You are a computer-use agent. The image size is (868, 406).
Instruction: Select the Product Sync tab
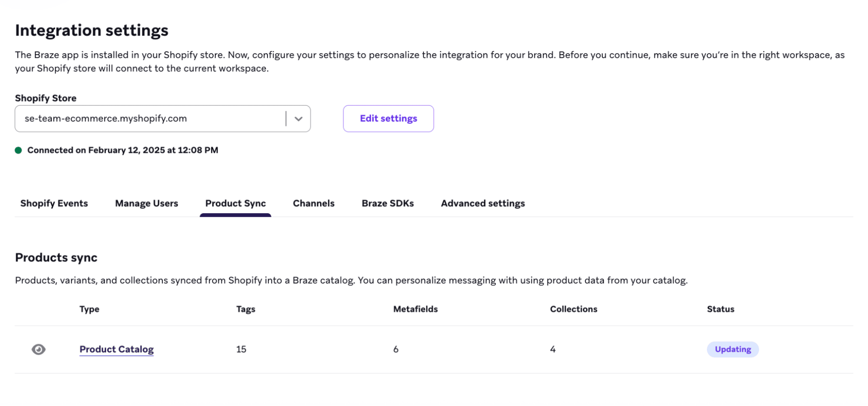coord(235,203)
